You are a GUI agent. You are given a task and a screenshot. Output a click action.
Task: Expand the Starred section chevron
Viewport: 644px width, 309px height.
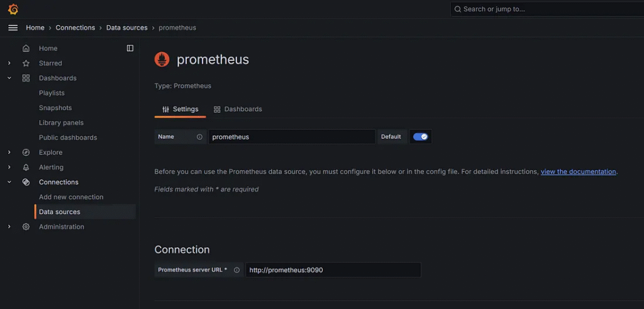click(9, 63)
